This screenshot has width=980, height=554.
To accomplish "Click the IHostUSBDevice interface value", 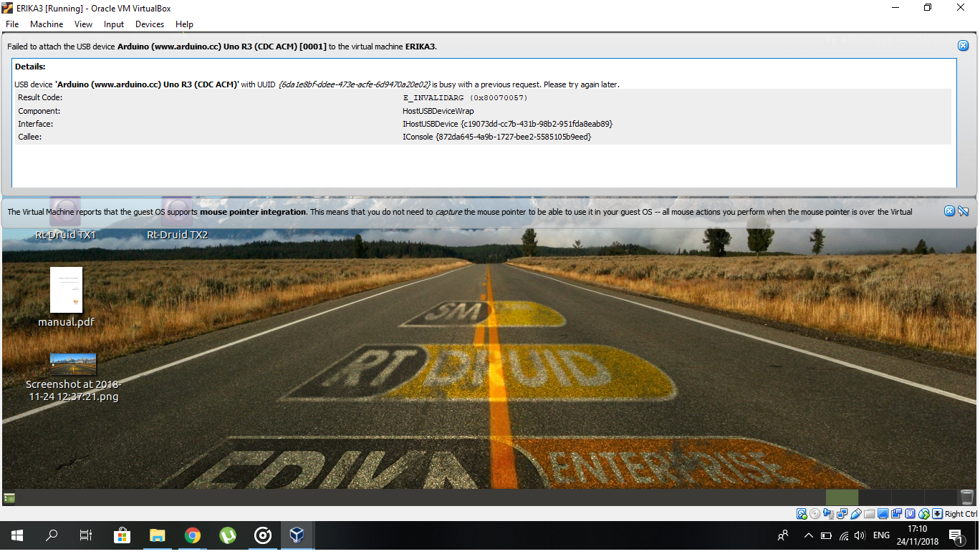I will coord(507,124).
